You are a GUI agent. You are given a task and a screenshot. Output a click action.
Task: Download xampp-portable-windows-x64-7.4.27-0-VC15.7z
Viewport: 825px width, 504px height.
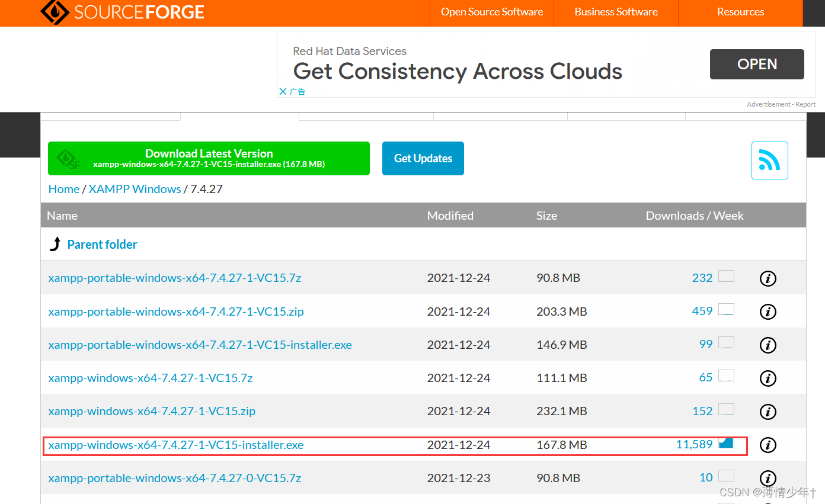[x=175, y=478]
